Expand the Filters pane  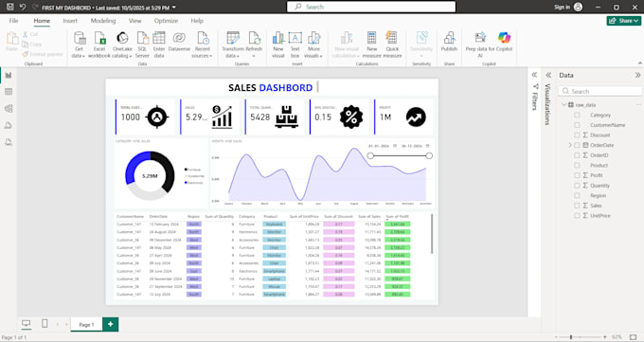click(x=534, y=75)
